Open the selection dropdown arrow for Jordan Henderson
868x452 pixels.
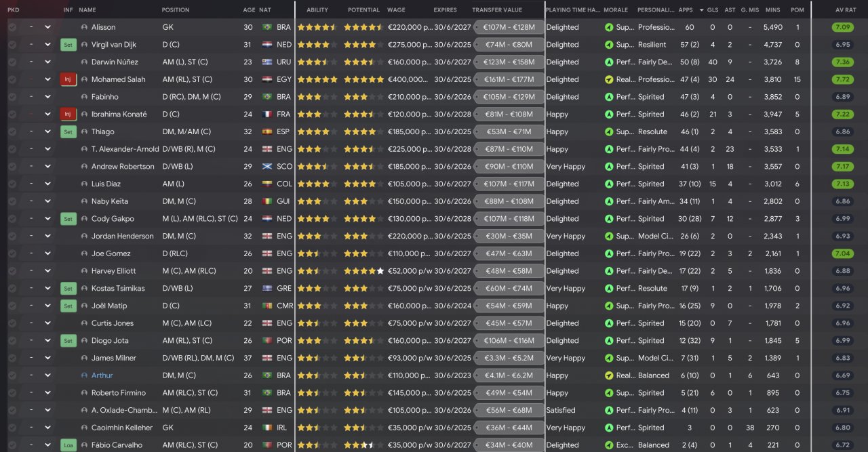point(48,237)
